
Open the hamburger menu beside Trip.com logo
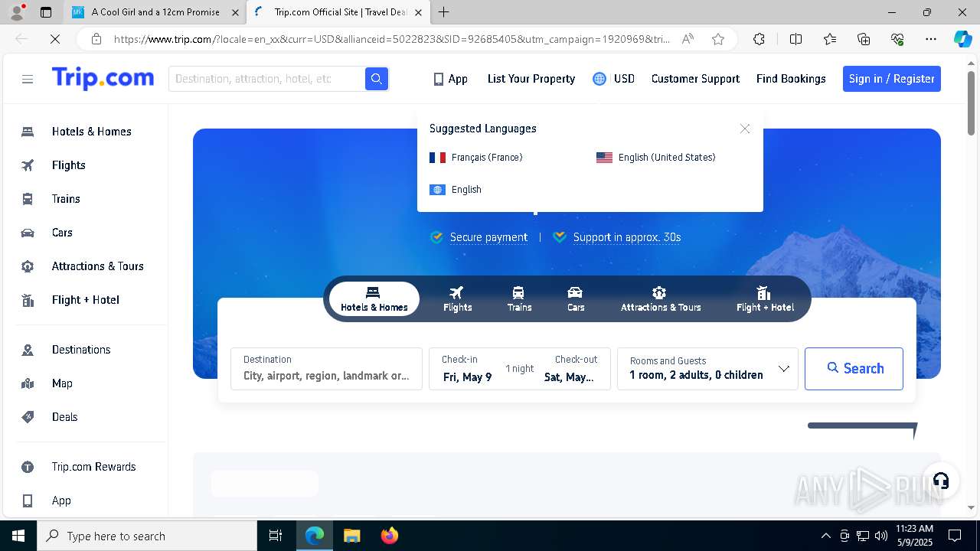[x=28, y=79]
